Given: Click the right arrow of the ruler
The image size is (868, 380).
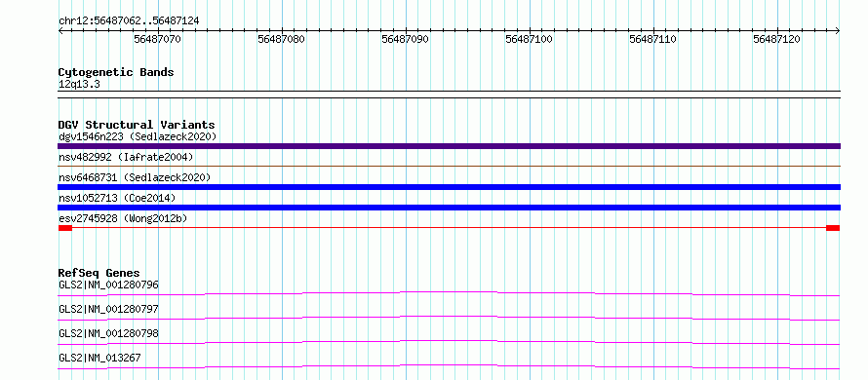Looking at the screenshot, I should pyautogui.click(x=838, y=31).
